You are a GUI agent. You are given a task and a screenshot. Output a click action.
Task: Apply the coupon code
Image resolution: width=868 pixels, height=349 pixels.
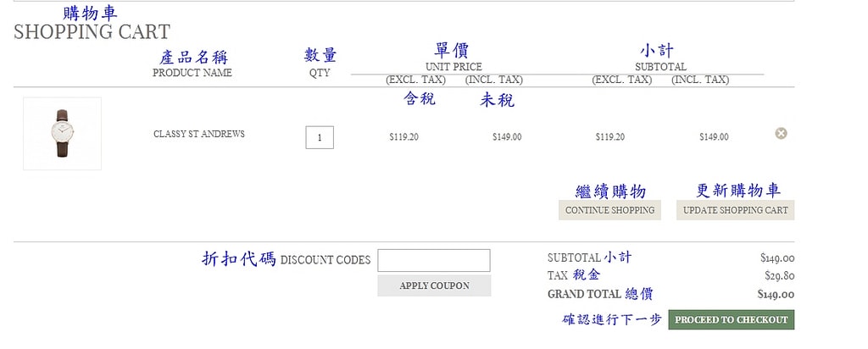pyautogui.click(x=434, y=286)
